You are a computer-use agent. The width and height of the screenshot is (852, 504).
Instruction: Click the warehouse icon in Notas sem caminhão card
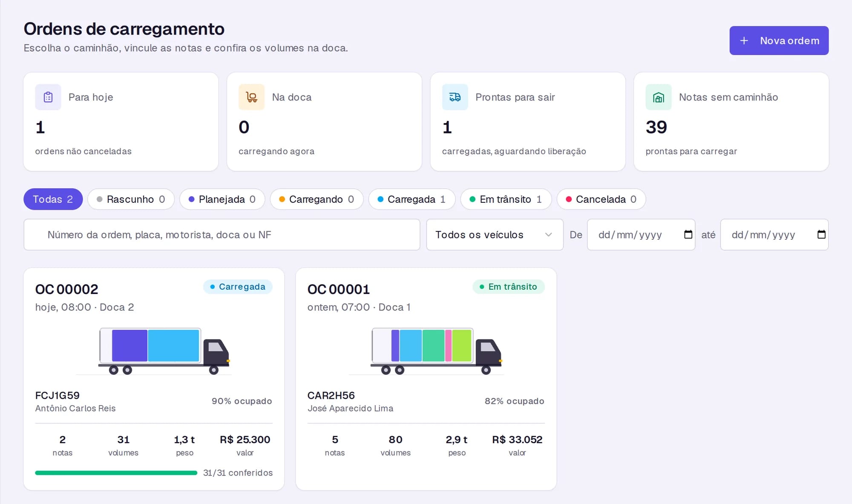[659, 97]
